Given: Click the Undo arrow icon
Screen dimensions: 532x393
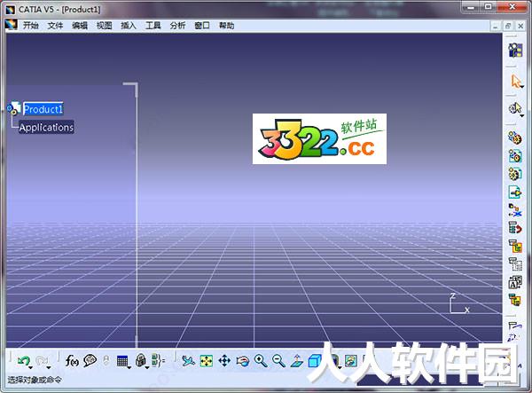Looking at the screenshot, I should click(23, 360).
